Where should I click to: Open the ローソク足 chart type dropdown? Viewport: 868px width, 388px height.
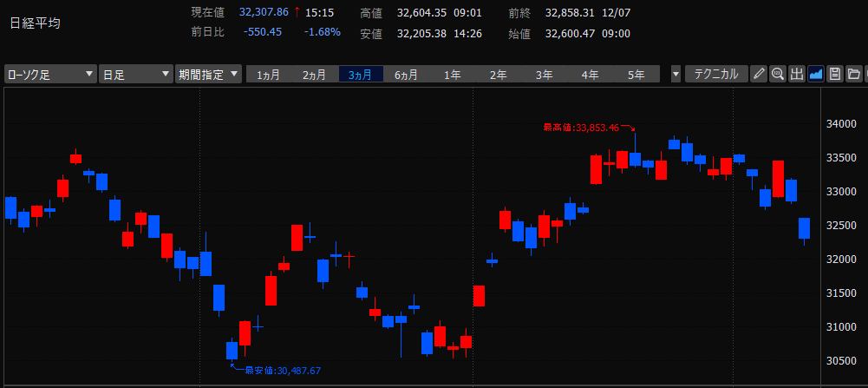pos(50,75)
